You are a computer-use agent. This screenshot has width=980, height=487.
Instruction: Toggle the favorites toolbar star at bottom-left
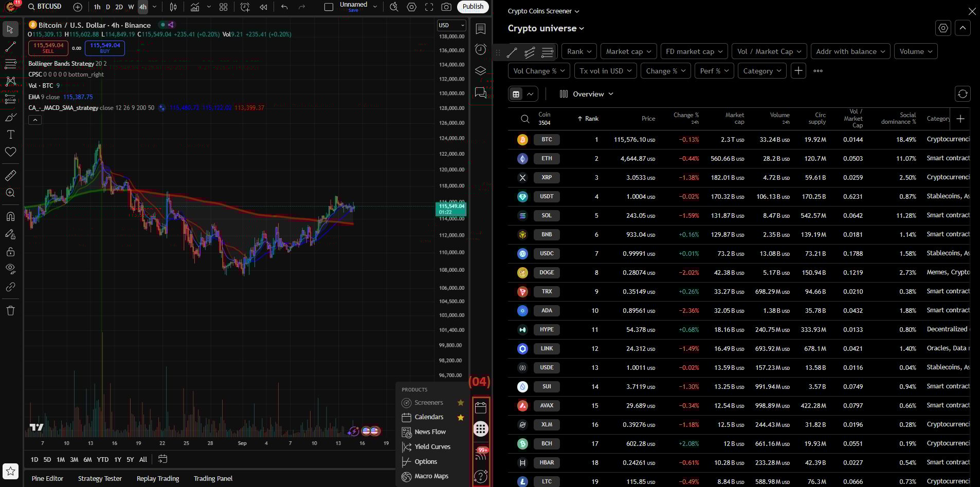coord(10,471)
